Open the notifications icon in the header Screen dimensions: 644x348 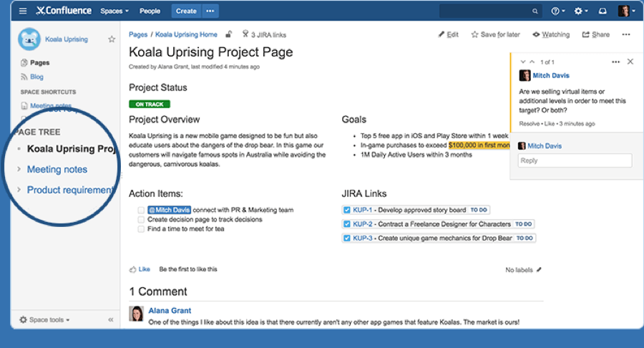point(602,11)
